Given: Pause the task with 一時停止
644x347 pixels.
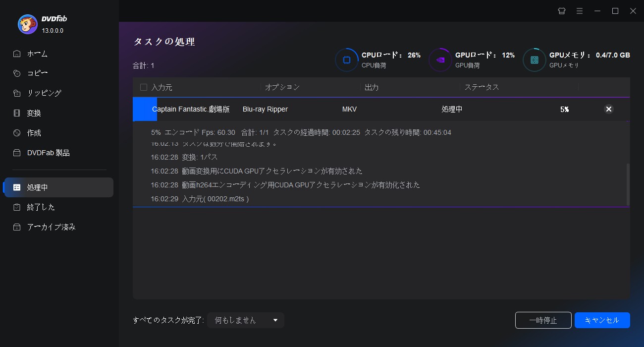Looking at the screenshot, I should pyautogui.click(x=543, y=320).
